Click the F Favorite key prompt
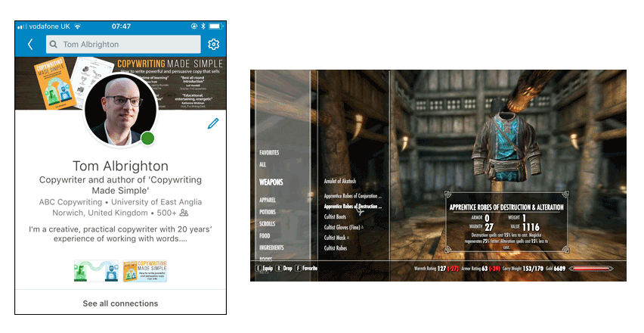This screenshot has height=333, width=644. tap(306, 268)
